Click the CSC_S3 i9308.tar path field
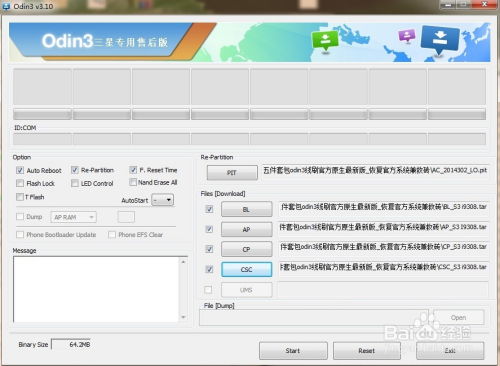This screenshot has height=366, width=500. tap(384, 268)
